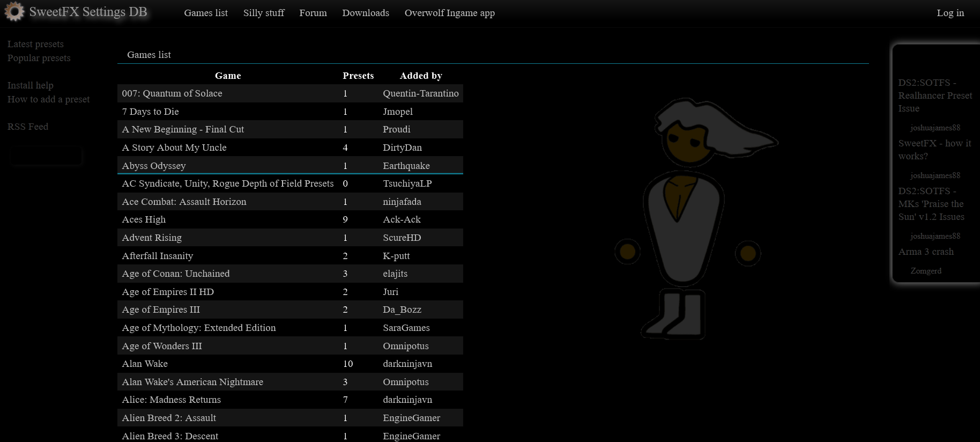Click the SweetFX gear logo icon
The image size is (980, 442).
click(x=14, y=12)
